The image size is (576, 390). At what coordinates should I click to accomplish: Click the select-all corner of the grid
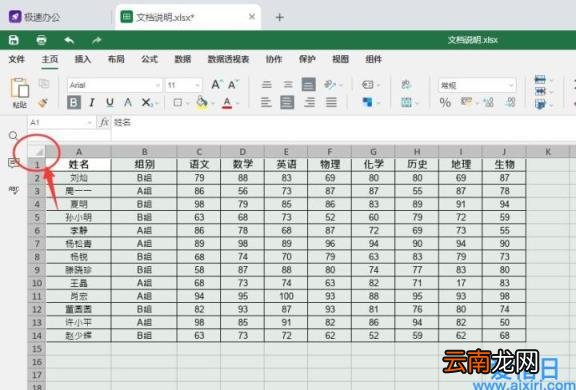(x=37, y=151)
